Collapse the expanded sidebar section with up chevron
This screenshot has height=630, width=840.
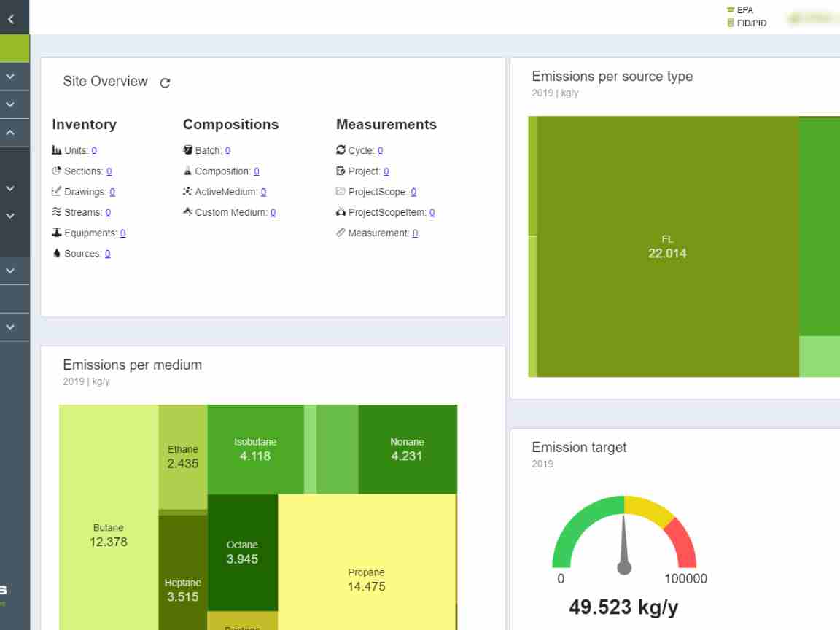pos(10,133)
